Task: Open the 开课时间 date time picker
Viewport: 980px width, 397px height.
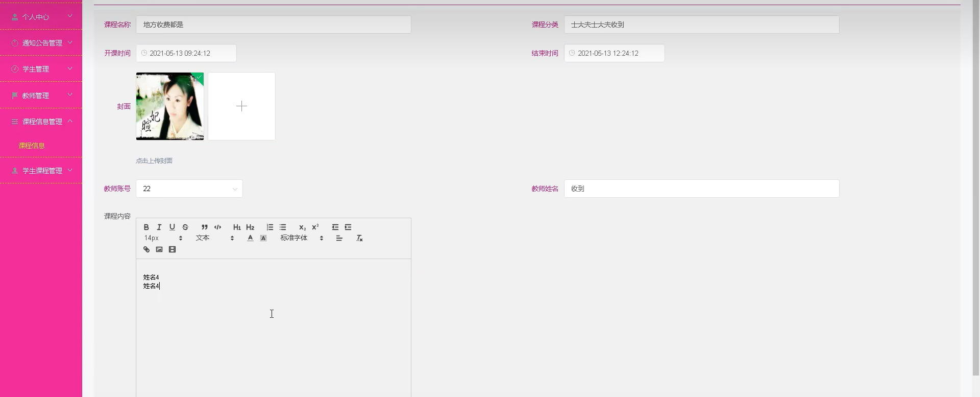Action: [186, 53]
